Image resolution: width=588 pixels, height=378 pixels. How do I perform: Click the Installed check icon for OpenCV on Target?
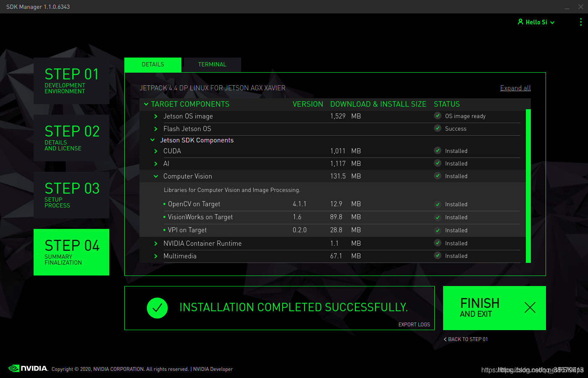point(438,204)
